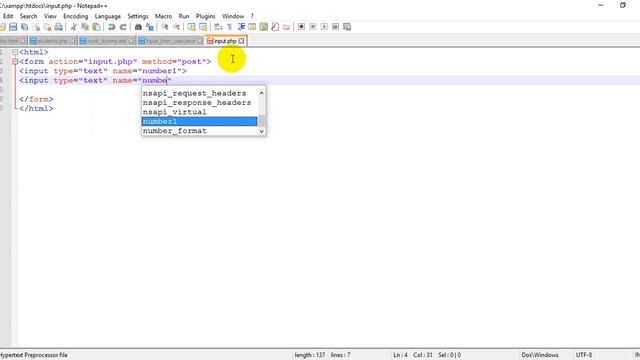Open the Edit menu
Screen dimensions: 640x360
pyautogui.click(x=8, y=16)
